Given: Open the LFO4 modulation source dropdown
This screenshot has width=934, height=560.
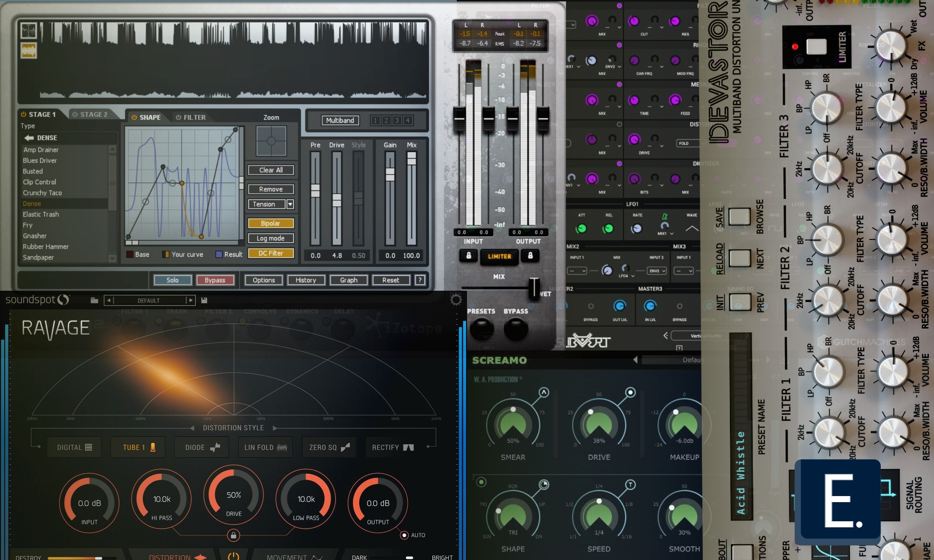Looking at the screenshot, I should 626,276.
